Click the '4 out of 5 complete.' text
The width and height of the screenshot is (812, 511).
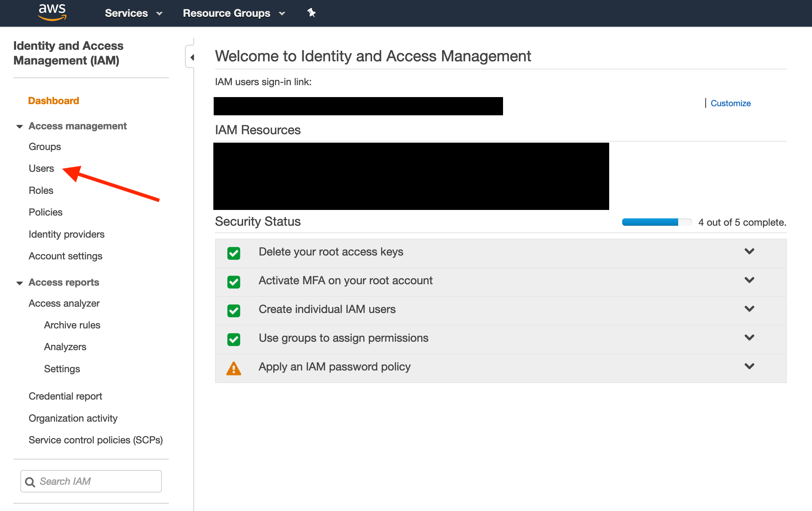[x=742, y=223]
